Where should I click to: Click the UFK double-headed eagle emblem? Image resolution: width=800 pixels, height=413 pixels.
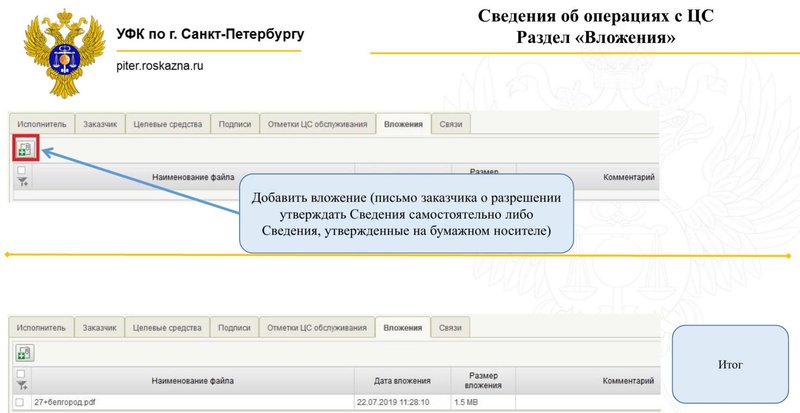pos(64,53)
